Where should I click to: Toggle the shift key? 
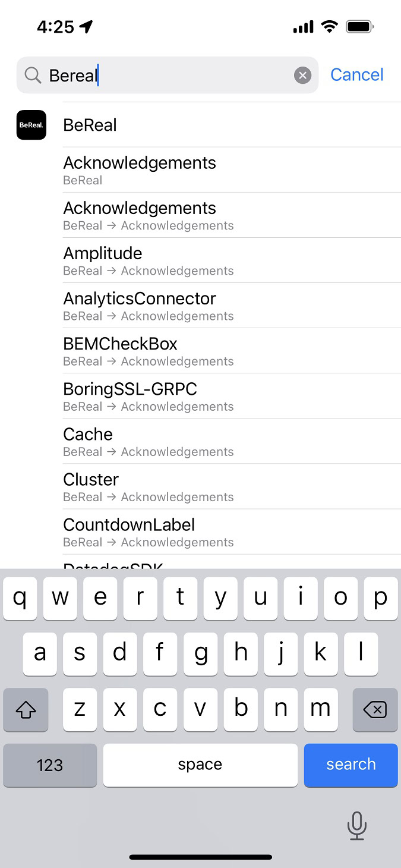26,709
